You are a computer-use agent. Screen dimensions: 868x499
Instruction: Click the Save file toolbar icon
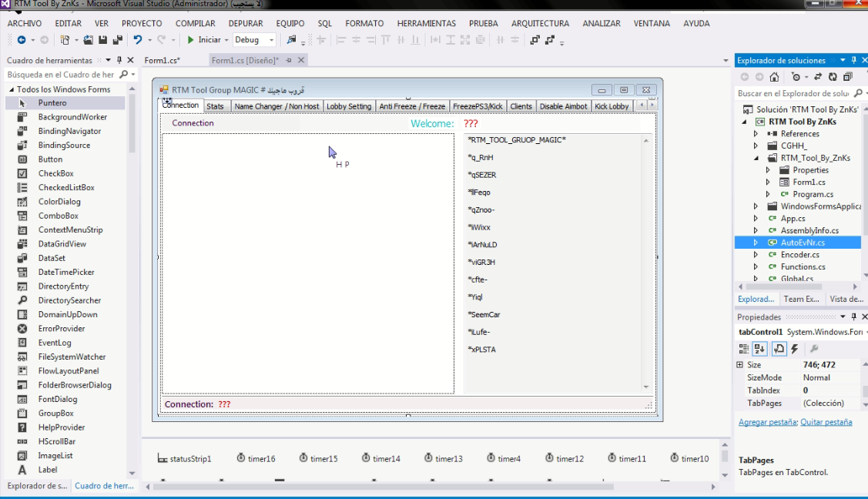[103, 40]
